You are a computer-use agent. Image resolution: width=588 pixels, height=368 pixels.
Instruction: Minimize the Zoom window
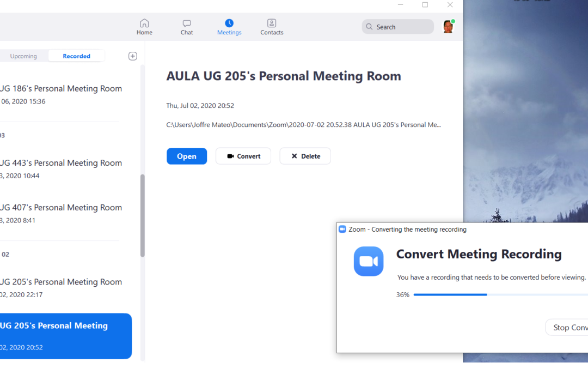click(401, 5)
